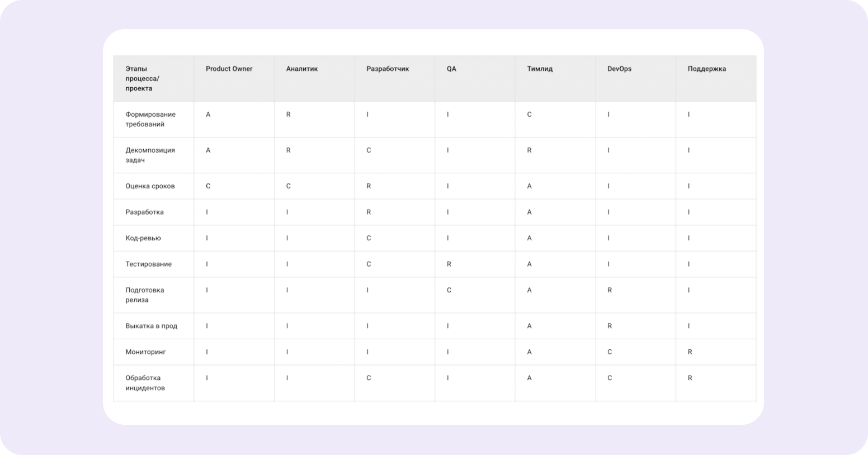Select the Формирование требований row label
This screenshot has width=868, height=455.
(150, 119)
